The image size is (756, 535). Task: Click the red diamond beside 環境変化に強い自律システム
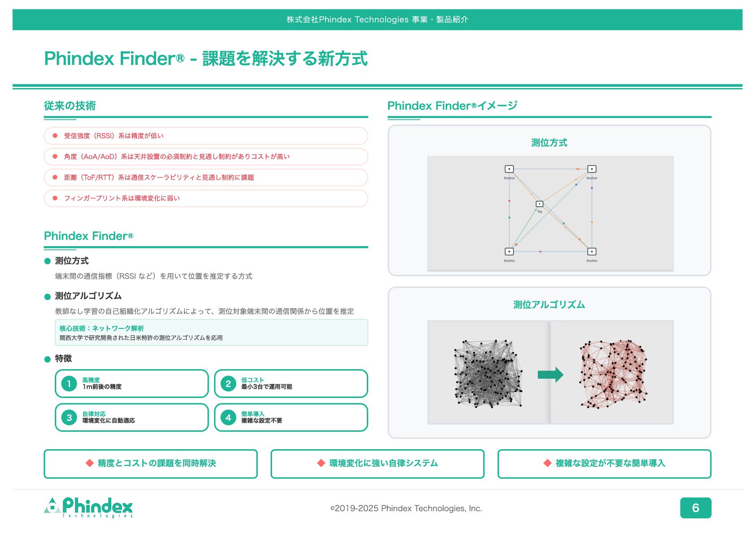pyautogui.click(x=321, y=463)
